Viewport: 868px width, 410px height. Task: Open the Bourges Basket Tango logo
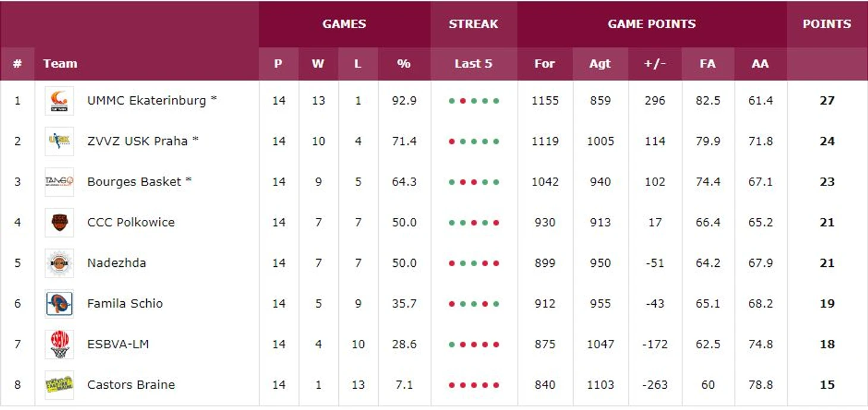coord(59,182)
